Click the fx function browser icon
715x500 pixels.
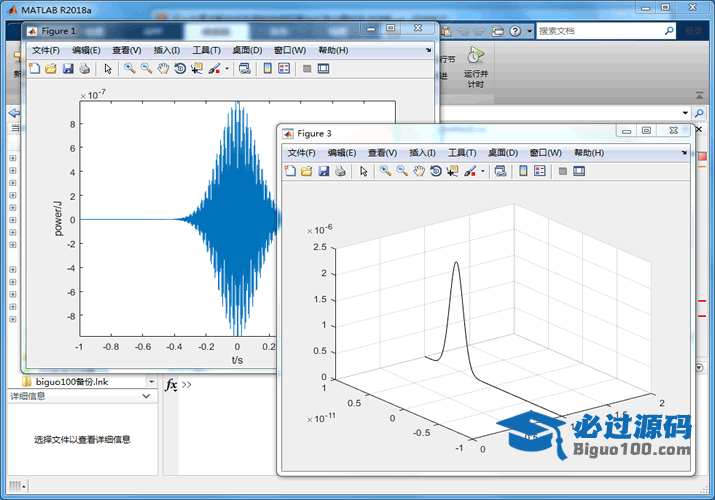click(x=171, y=385)
